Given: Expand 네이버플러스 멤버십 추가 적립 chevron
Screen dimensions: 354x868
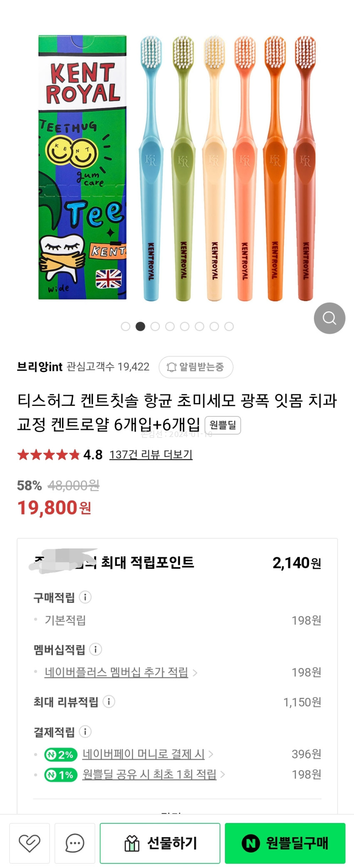Looking at the screenshot, I should [x=195, y=673].
